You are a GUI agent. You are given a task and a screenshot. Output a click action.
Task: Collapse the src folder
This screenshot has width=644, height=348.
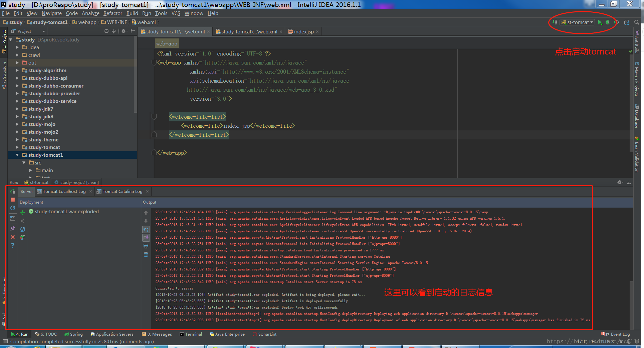(24, 163)
